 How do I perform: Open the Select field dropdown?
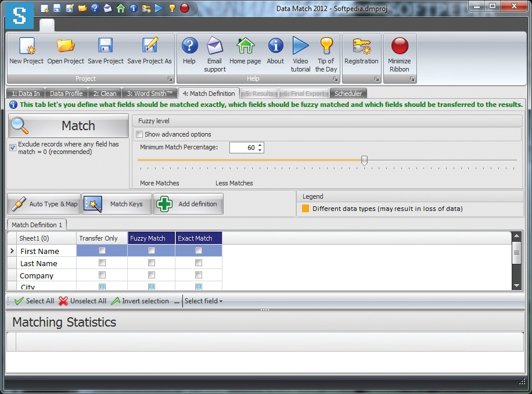click(x=202, y=301)
